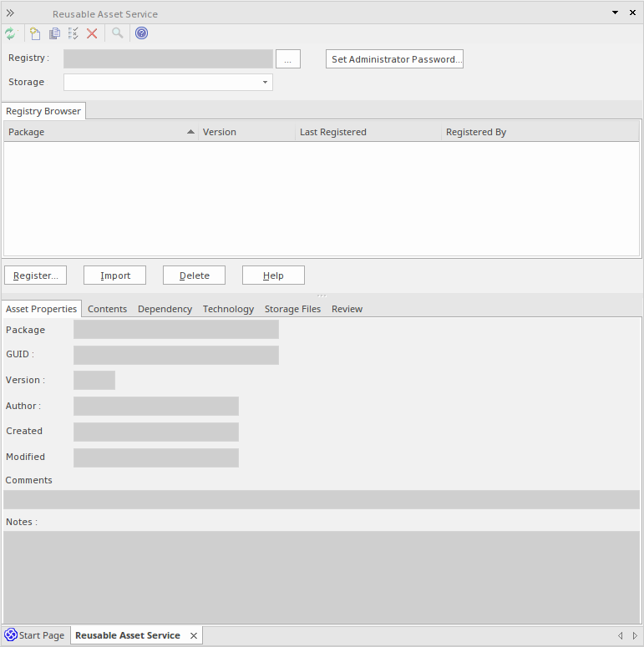Viewport: 644px width, 647px height.
Task: Click Set Administrator Password button
Action: pyautogui.click(x=394, y=59)
